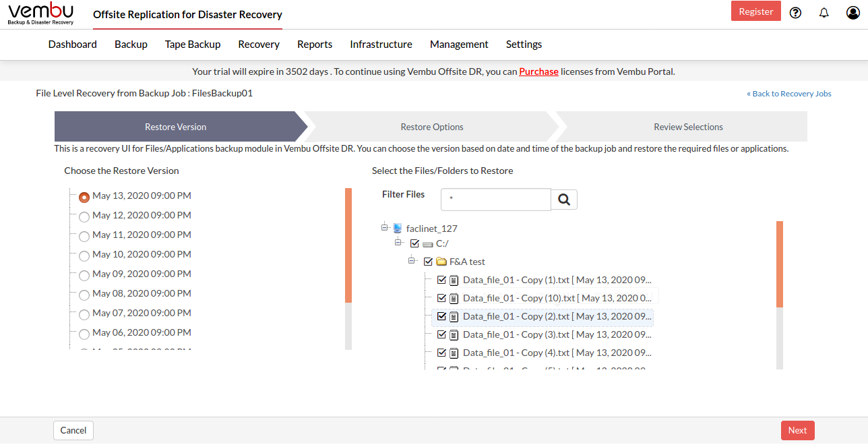This screenshot has height=447, width=868.
Task: Click the filter search magnifier icon
Action: point(564,200)
